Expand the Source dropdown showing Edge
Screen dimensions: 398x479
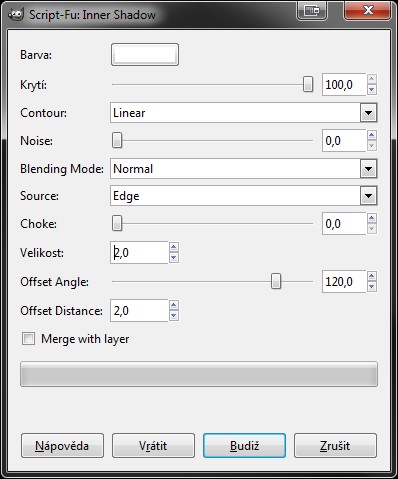244,196
